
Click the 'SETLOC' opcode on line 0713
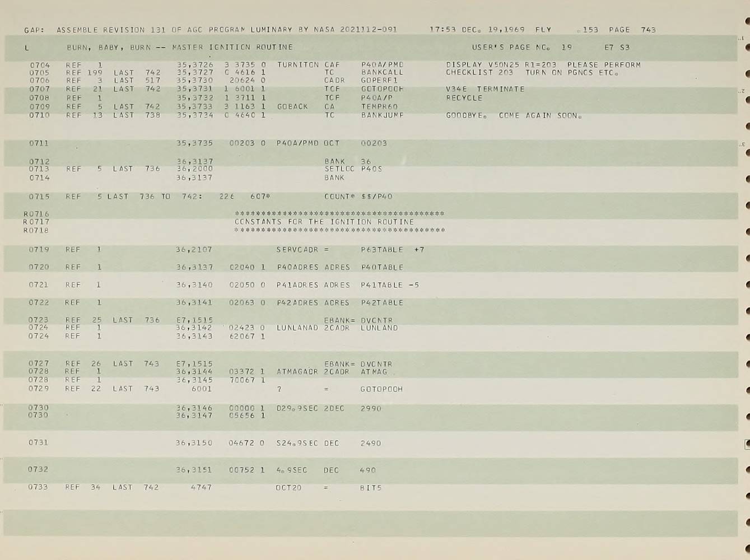(340, 169)
